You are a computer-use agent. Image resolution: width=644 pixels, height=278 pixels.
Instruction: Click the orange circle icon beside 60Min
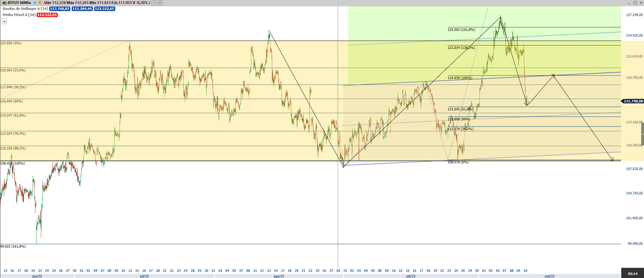39,3
